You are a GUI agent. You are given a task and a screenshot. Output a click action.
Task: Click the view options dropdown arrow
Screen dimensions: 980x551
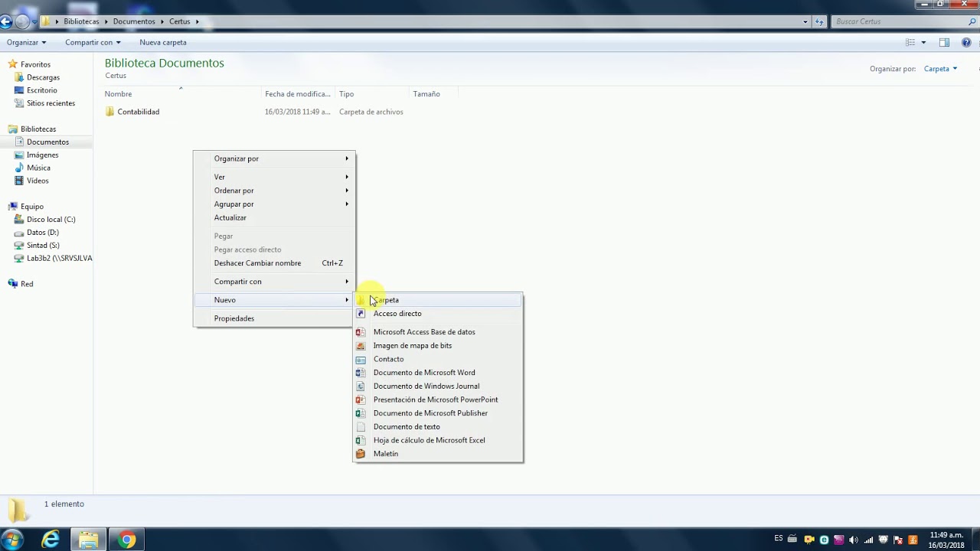[x=923, y=42]
